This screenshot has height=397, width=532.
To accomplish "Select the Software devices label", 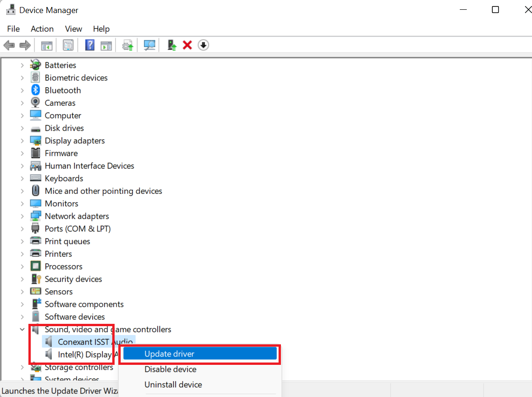I will 75,316.
